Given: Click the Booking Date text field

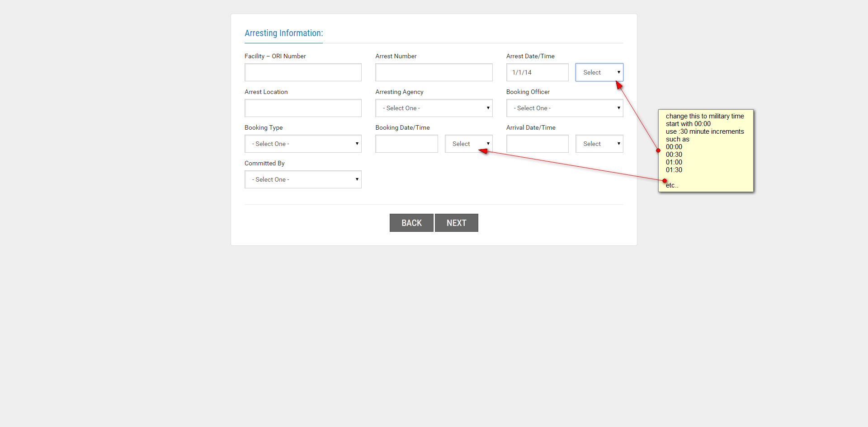Looking at the screenshot, I should point(406,144).
